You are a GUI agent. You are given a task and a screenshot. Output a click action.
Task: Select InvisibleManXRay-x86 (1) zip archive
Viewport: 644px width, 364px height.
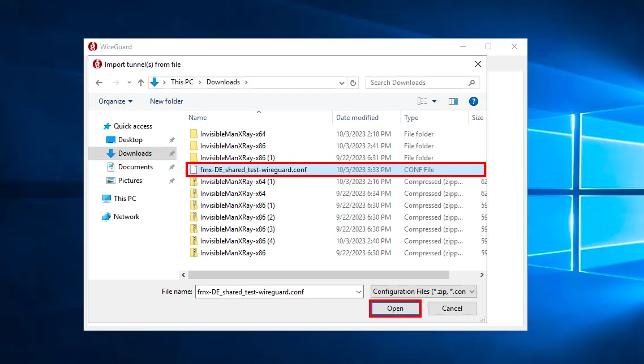pos(237,205)
